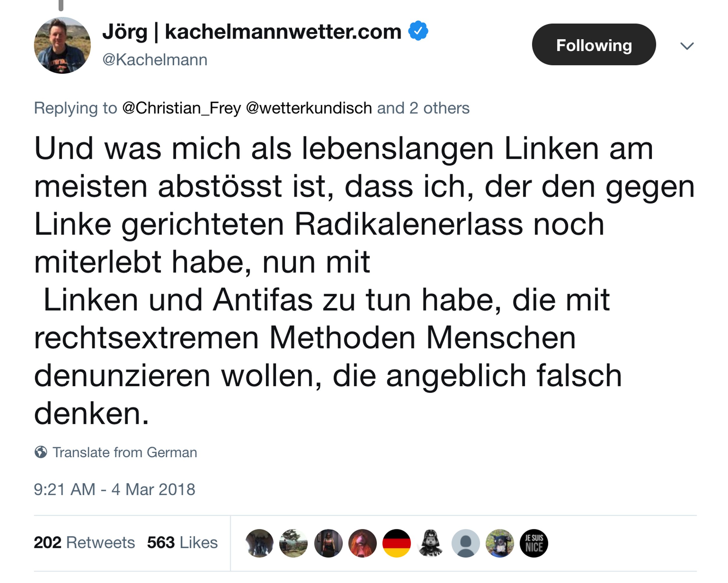Click the default gray silhouette avatar
Image resolution: width=728 pixels, height=583 pixels.
(466, 543)
